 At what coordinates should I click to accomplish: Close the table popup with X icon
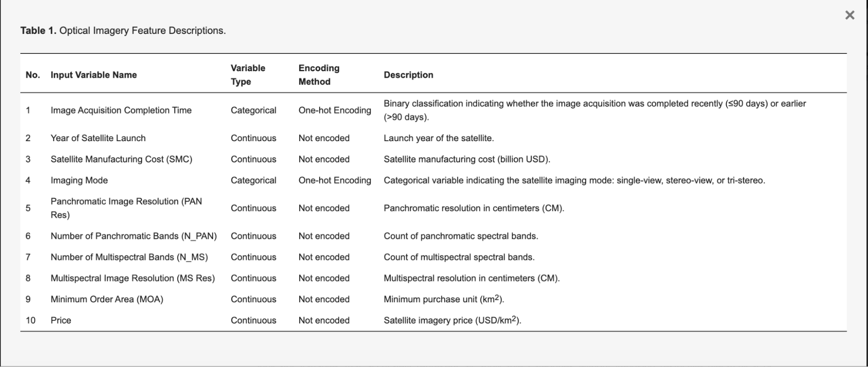tap(850, 15)
